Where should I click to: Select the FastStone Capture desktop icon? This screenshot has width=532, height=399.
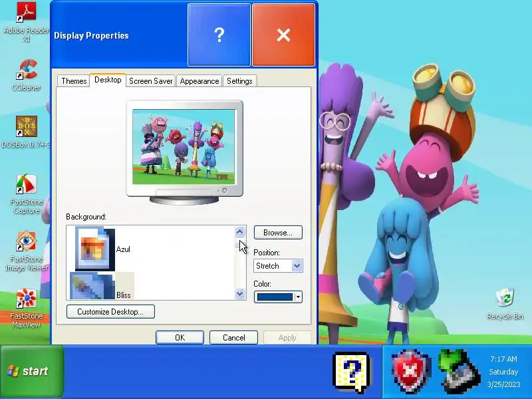click(26, 194)
